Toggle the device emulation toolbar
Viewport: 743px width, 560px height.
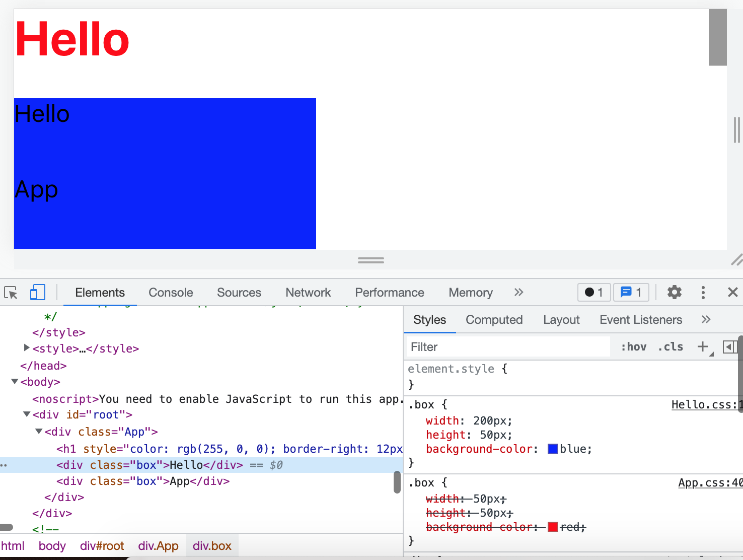click(x=37, y=292)
